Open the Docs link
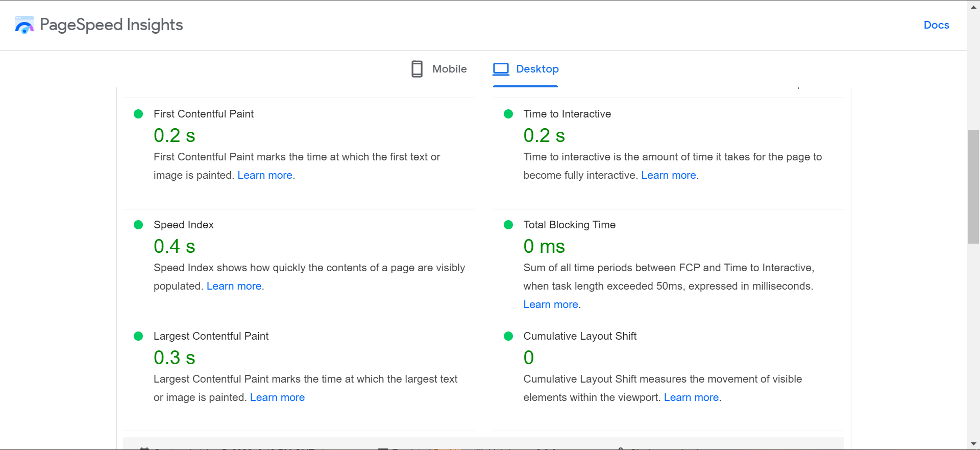The height and width of the screenshot is (450, 980). click(x=936, y=25)
